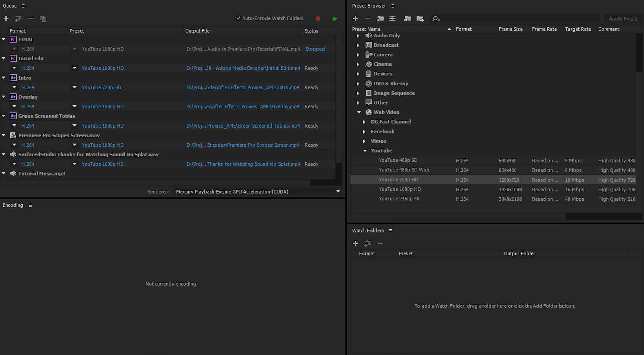Click the green Start Queue play button
This screenshot has height=355, width=644.
[x=334, y=19]
